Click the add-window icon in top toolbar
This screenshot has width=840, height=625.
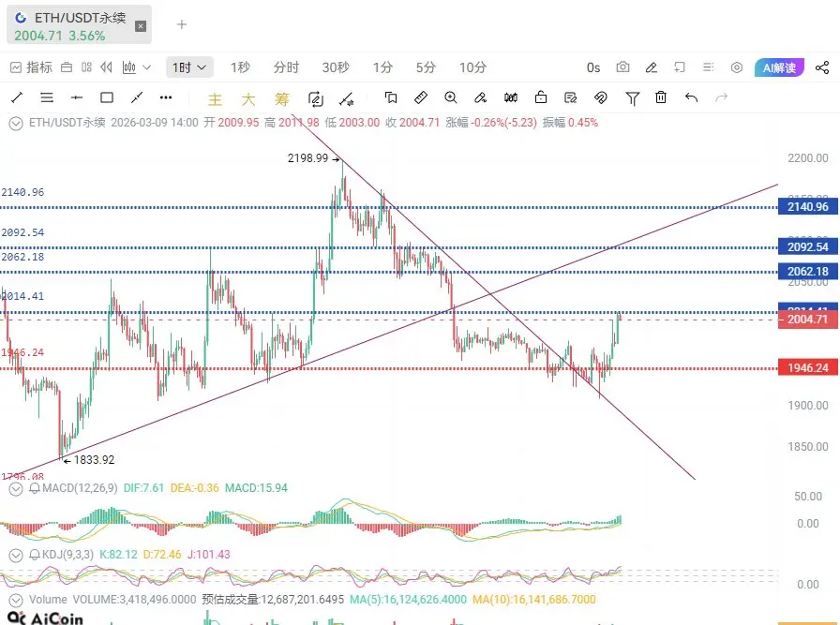(x=680, y=67)
